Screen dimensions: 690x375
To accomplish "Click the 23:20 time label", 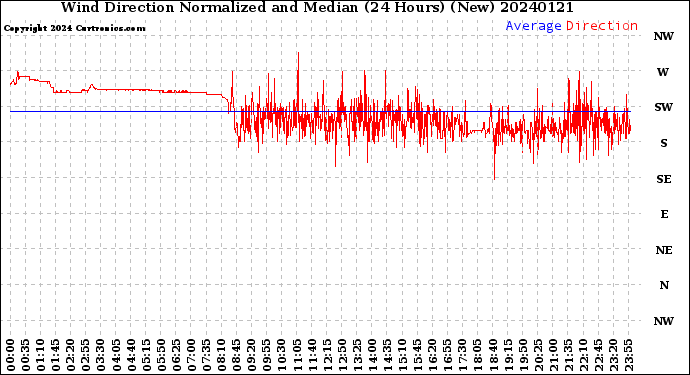I will tap(614, 355).
